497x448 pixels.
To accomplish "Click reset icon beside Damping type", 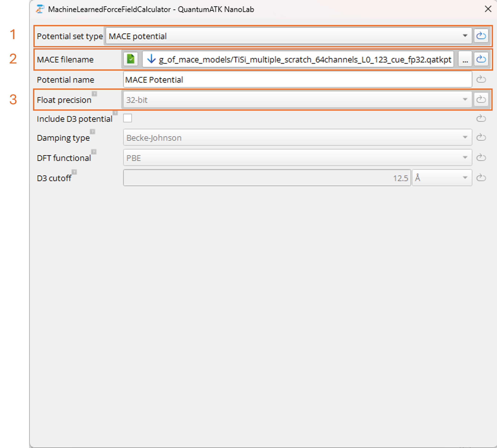I will point(481,137).
